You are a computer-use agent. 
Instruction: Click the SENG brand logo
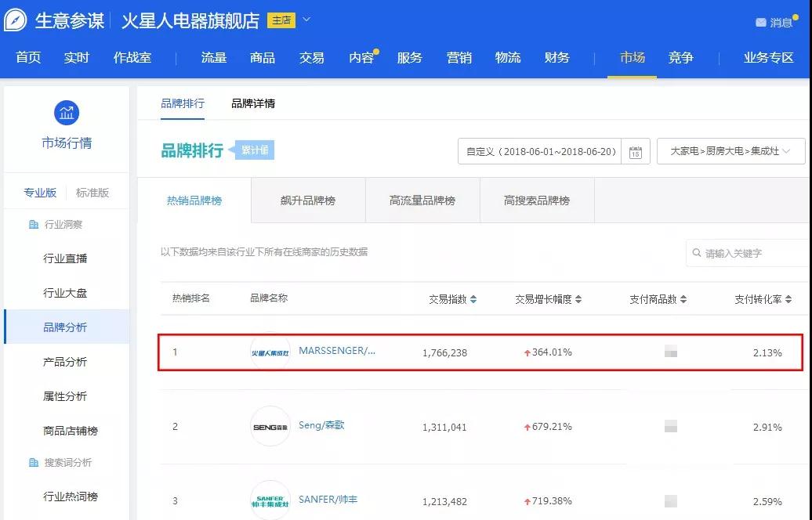270,427
